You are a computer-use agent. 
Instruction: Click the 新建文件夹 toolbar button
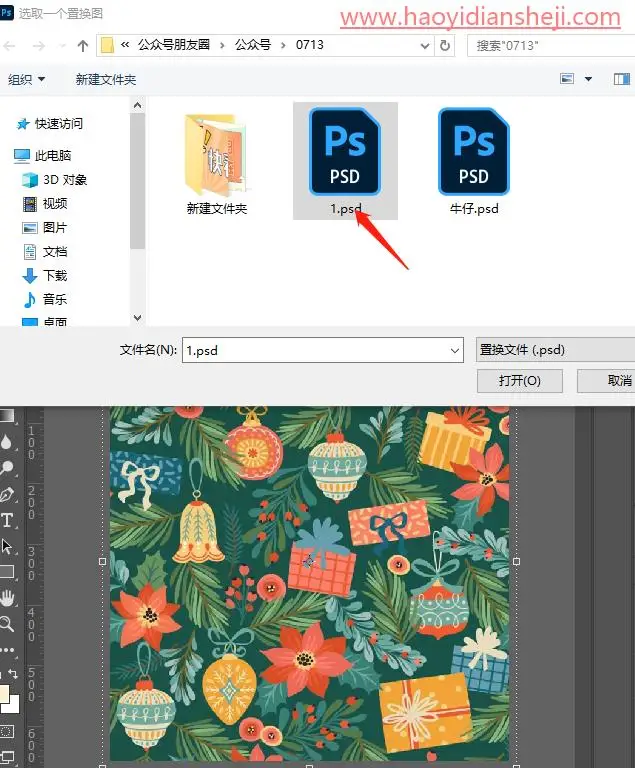coord(106,79)
